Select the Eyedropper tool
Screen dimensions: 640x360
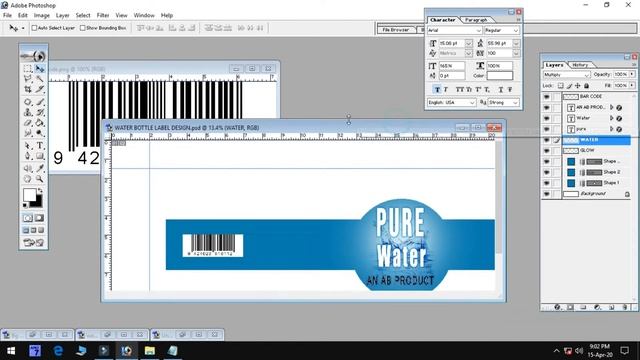click(40, 168)
